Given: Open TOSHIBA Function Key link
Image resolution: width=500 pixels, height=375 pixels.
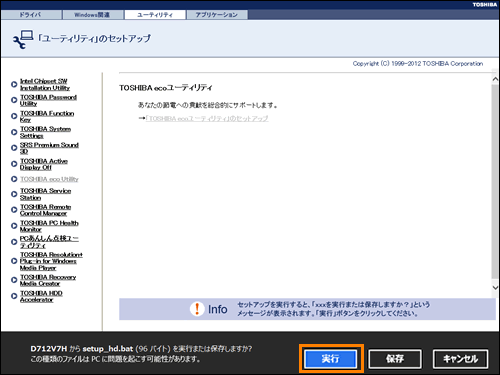Looking at the screenshot, I should (47, 116).
